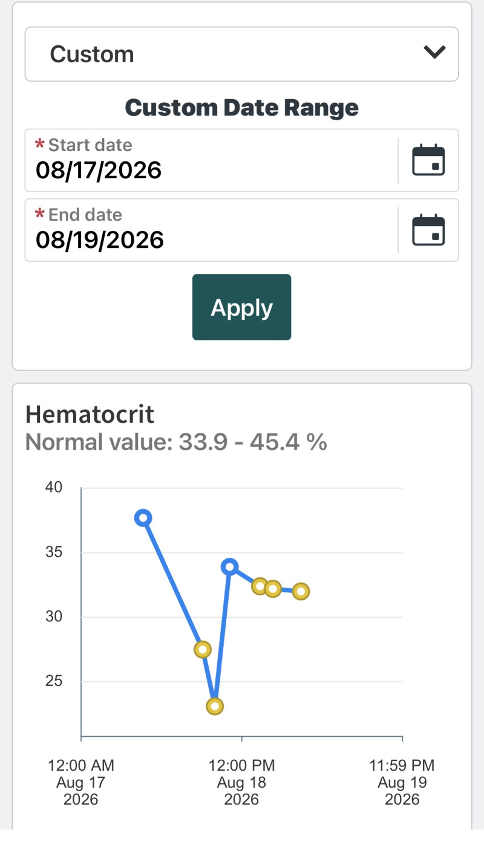Select the first yellow point after the second blue point

[260, 586]
